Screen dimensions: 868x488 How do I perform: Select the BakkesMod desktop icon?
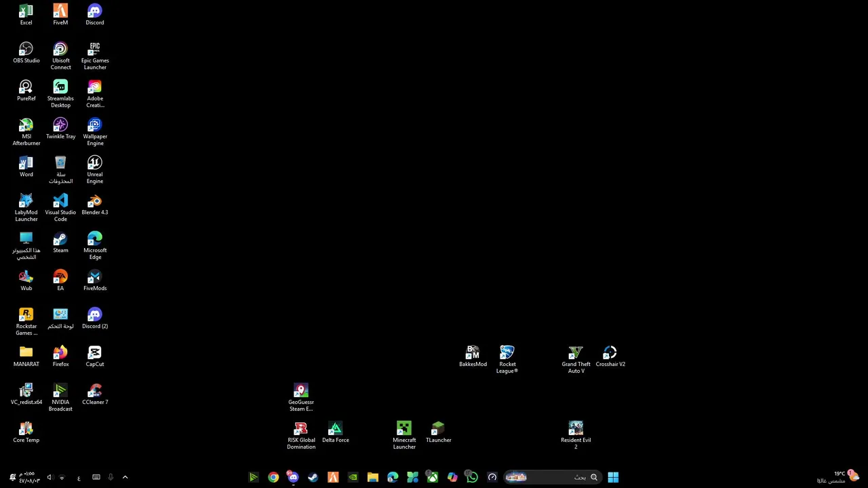473,357
